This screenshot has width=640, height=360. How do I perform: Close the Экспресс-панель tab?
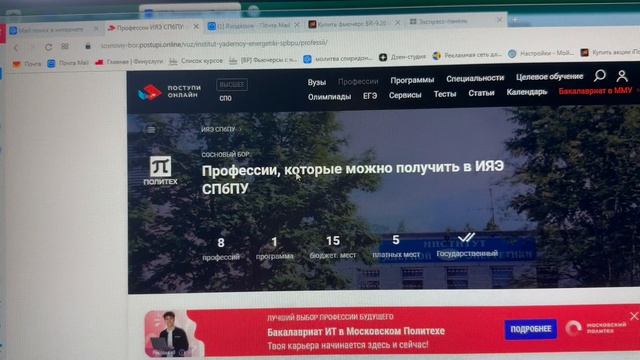tap(500, 20)
